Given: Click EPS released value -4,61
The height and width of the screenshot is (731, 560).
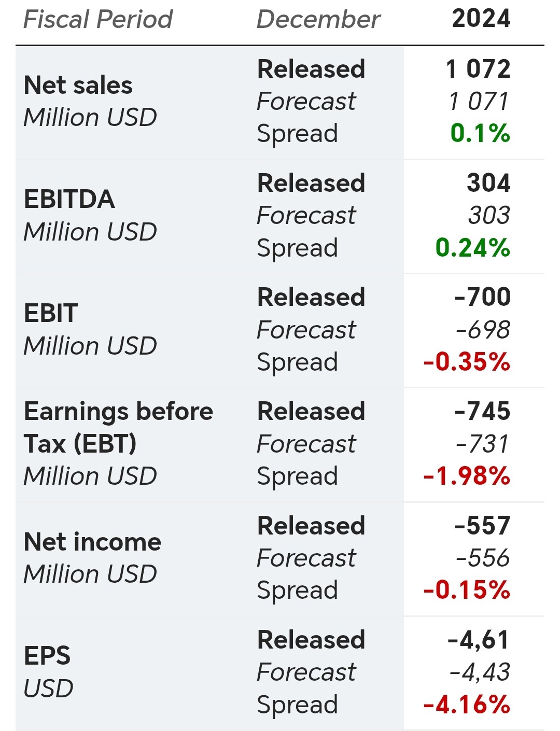Looking at the screenshot, I should [479, 640].
